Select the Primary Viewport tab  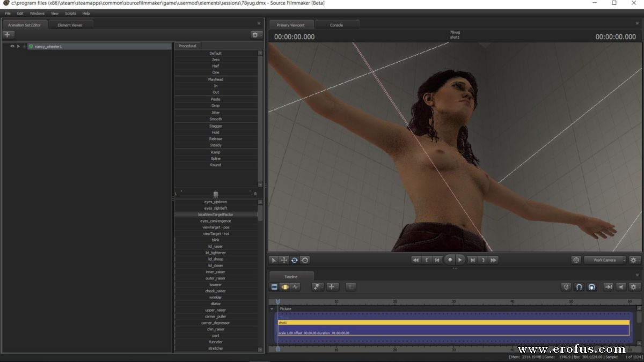[x=291, y=25]
